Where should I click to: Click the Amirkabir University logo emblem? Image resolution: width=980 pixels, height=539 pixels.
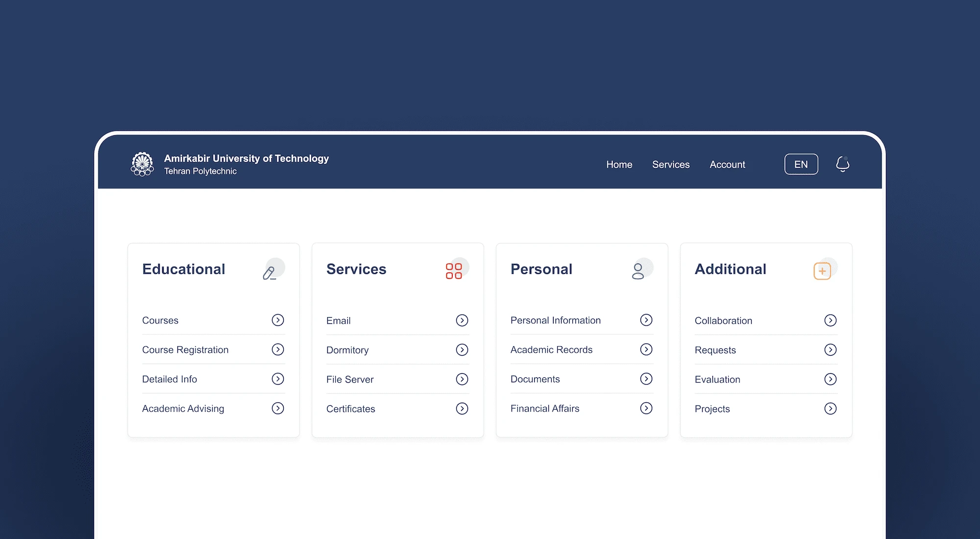click(x=142, y=164)
